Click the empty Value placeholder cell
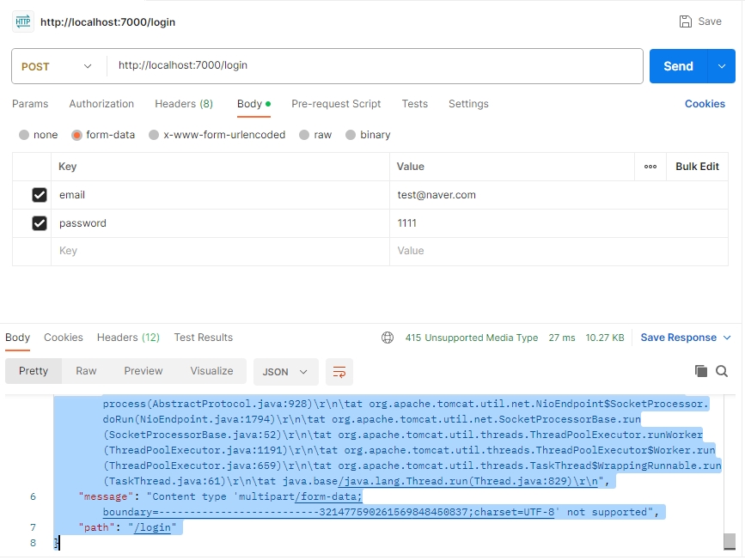 click(x=559, y=252)
